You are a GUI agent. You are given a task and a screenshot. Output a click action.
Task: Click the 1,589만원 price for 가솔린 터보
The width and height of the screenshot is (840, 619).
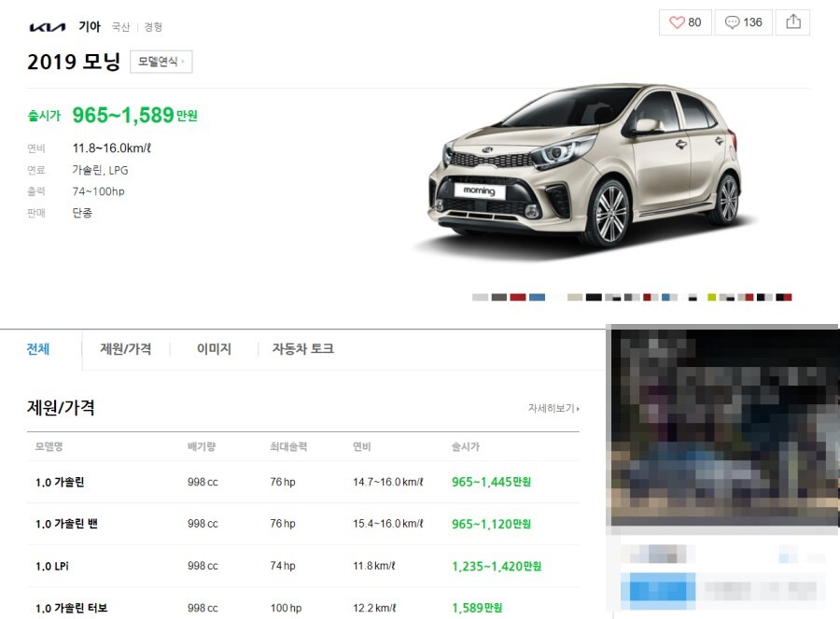tap(477, 608)
